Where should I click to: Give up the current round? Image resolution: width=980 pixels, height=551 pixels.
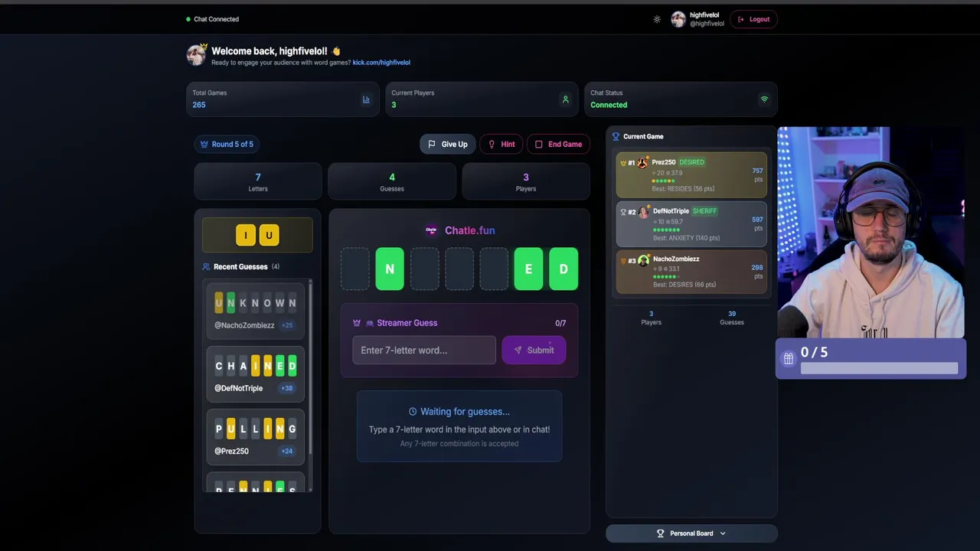click(447, 144)
